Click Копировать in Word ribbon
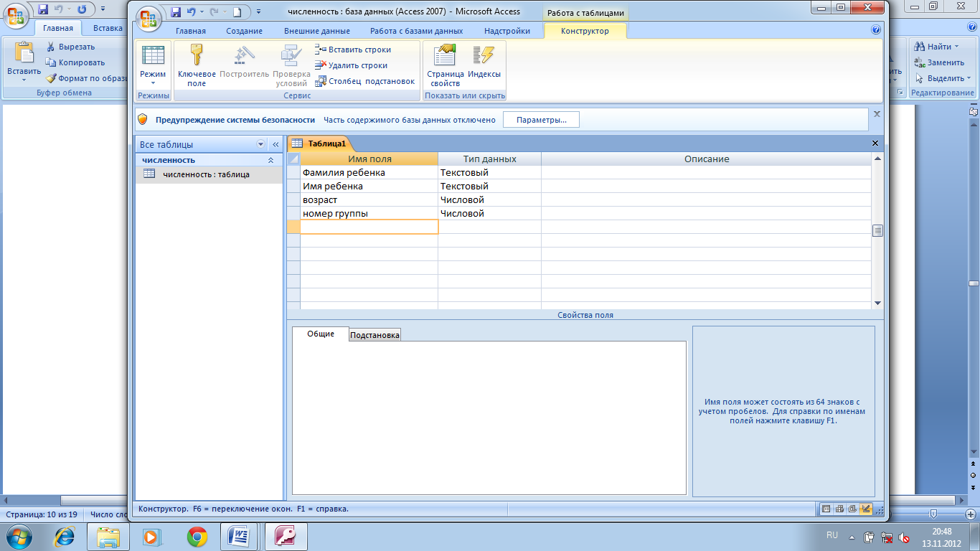Image resolution: width=980 pixels, height=551 pixels. click(75, 62)
